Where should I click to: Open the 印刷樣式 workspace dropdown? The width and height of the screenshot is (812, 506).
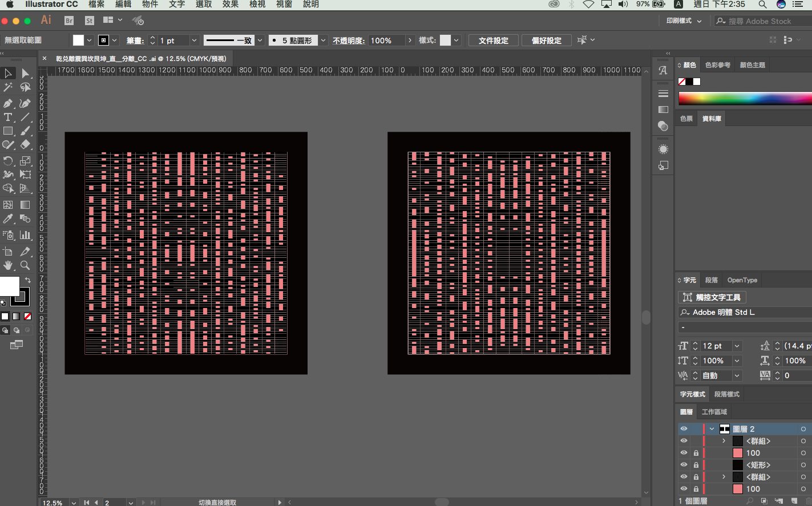tap(683, 21)
